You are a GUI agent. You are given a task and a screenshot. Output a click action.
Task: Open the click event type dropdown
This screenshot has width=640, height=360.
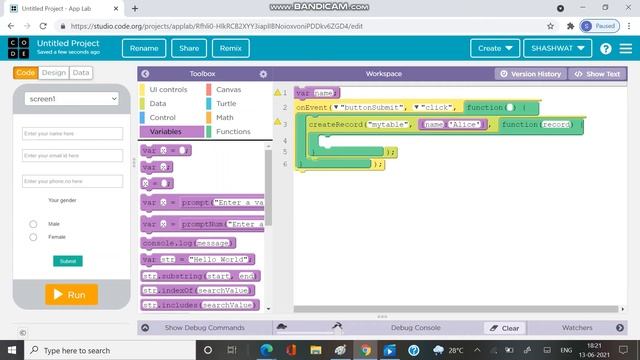pyautogui.click(x=416, y=107)
